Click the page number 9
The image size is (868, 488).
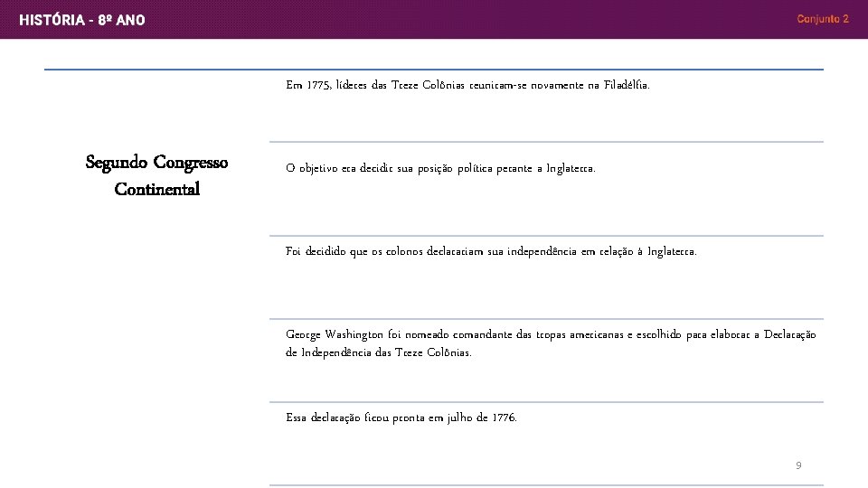tap(798, 465)
